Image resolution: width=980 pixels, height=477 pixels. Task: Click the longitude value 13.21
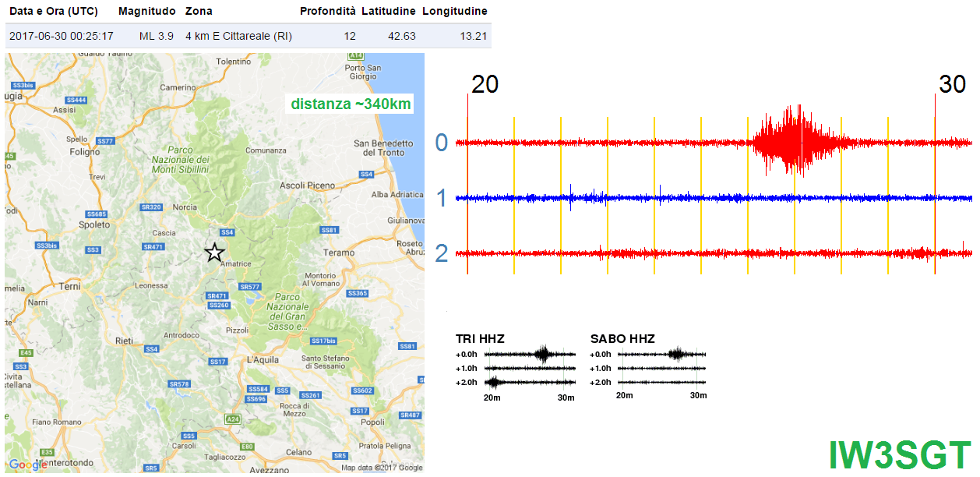[x=474, y=36]
